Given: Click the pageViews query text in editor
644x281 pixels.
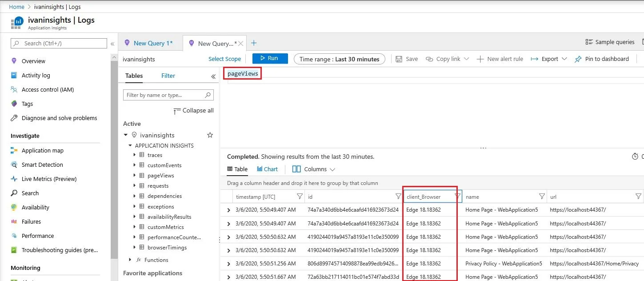Looking at the screenshot, I should point(243,73).
